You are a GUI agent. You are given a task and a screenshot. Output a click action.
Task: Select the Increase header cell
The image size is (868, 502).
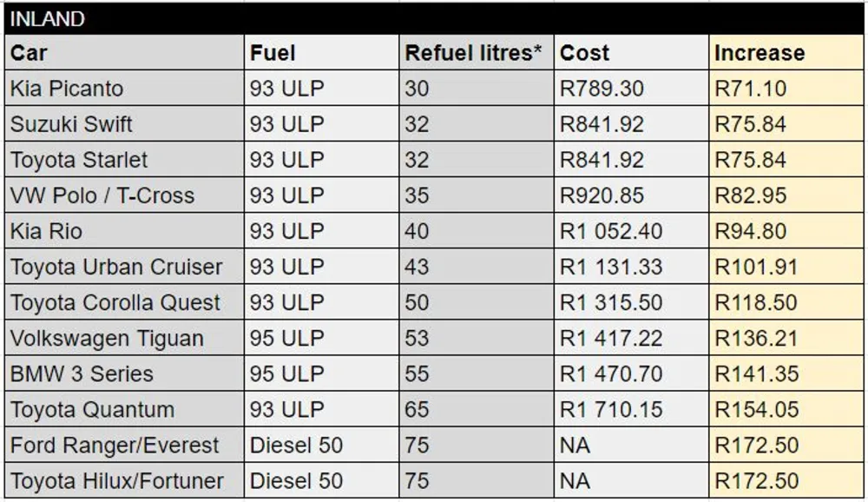(786, 53)
